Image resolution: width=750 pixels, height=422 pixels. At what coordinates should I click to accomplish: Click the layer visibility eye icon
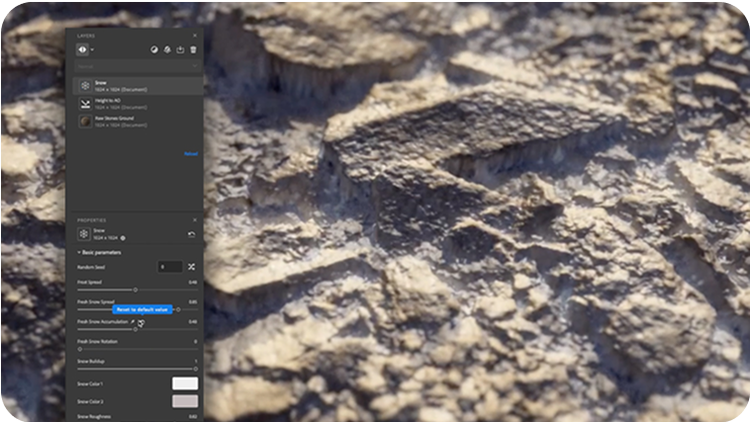point(81,49)
